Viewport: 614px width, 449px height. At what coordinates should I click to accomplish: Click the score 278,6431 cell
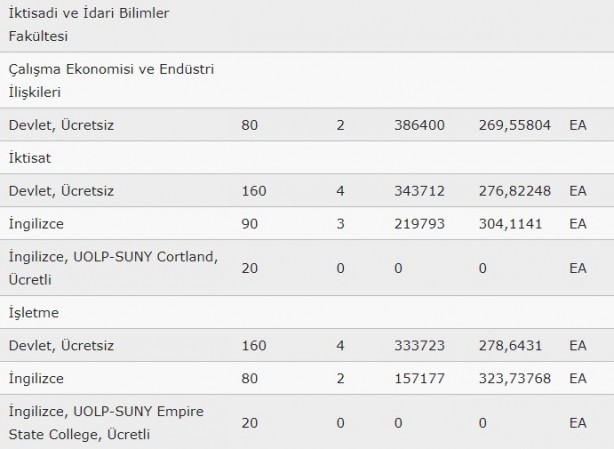coord(510,346)
